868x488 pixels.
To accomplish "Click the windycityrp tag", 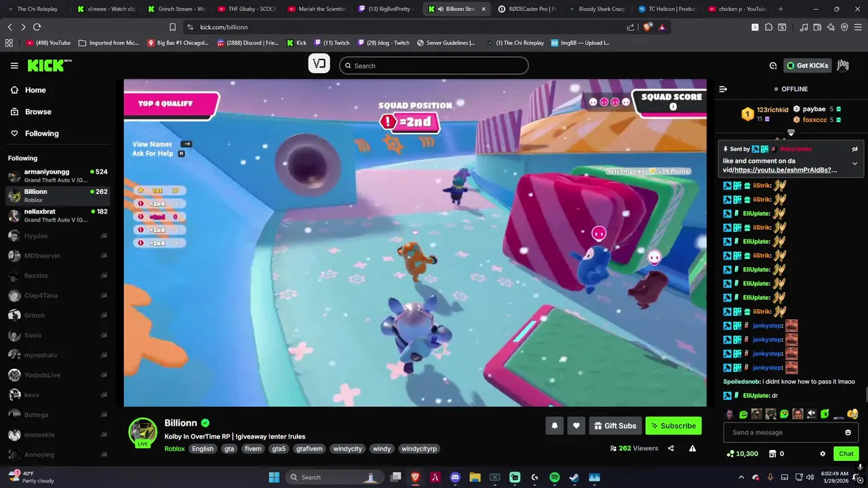I will [x=418, y=449].
